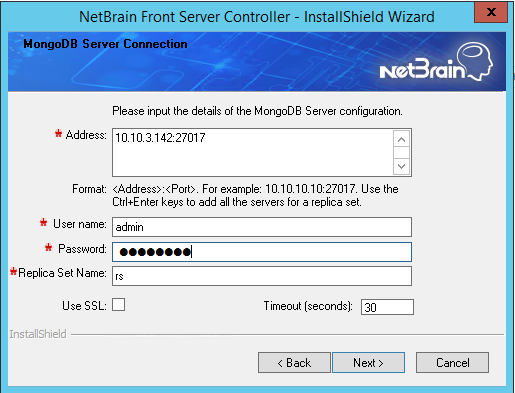Click into the Password field
The image size is (515, 393).
coord(262,252)
